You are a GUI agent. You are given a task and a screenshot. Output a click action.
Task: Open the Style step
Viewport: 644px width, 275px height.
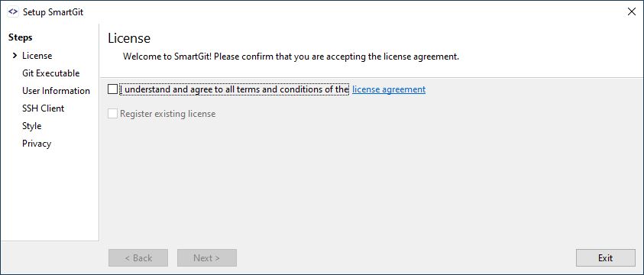point(31,126)
